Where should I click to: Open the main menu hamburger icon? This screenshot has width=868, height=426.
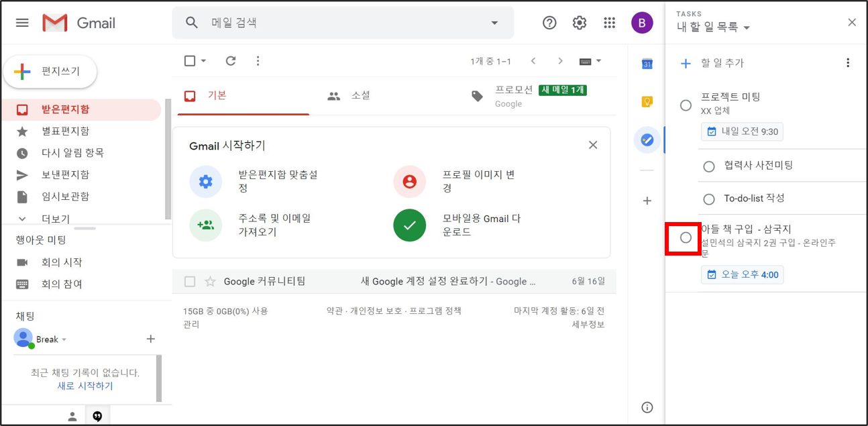coord(22,23)
